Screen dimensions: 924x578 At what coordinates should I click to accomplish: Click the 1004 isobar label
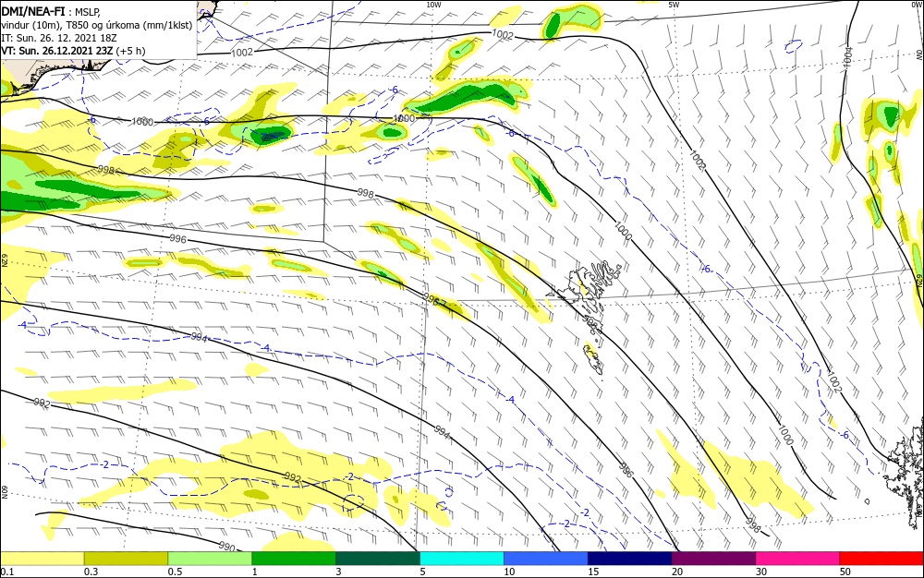tap(848, 57)
